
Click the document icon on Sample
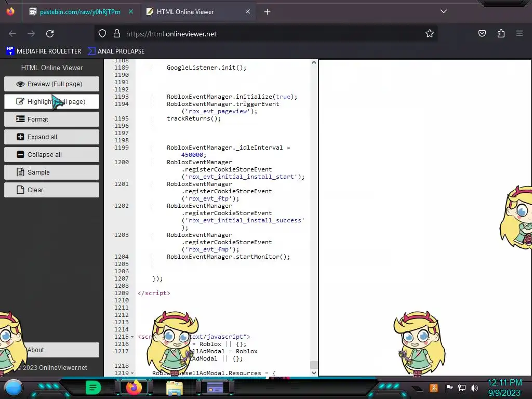coord(20,172)
